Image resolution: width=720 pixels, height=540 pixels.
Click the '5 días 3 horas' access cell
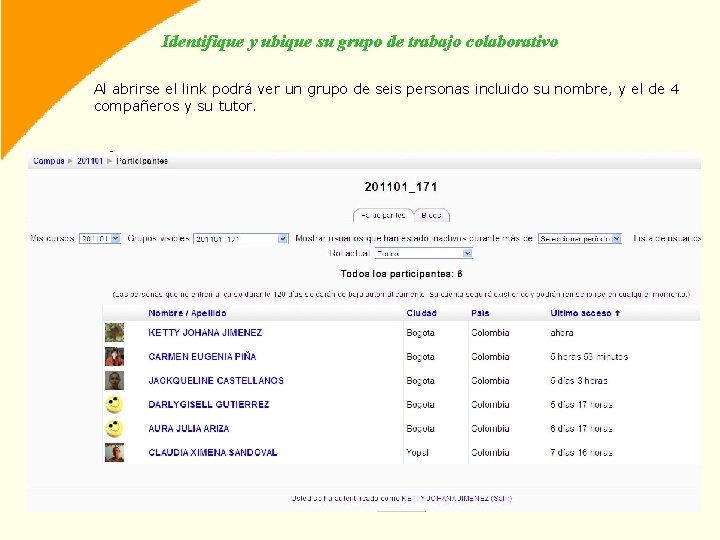point(579,381)
